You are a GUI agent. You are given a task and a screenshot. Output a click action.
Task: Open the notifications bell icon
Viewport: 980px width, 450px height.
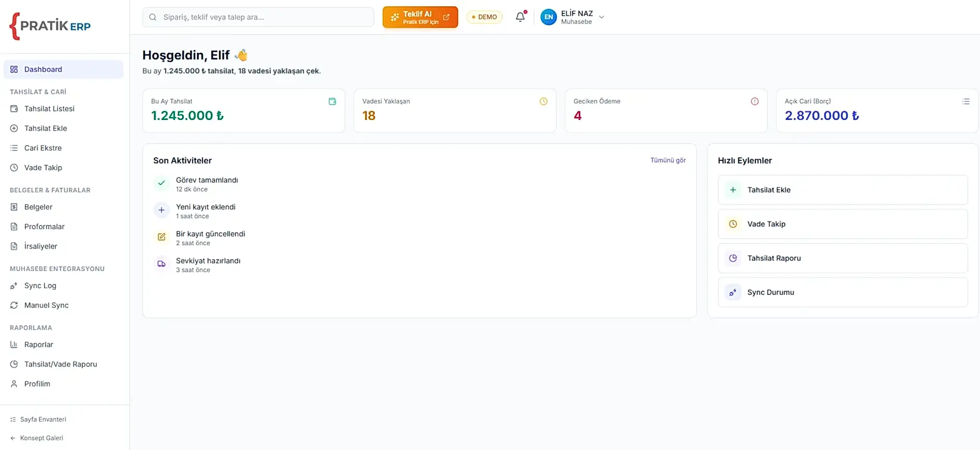(x=520, y=17)
